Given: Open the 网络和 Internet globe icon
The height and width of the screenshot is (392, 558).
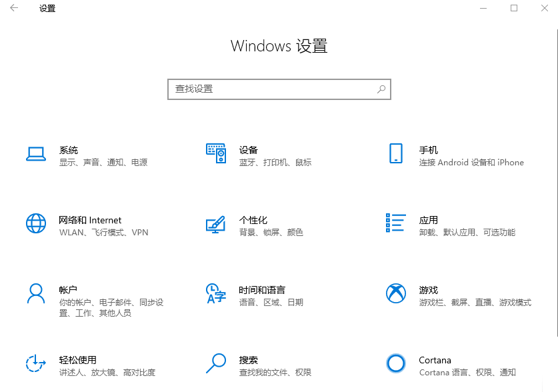Looking at the screenshot, I should [36, 223].
